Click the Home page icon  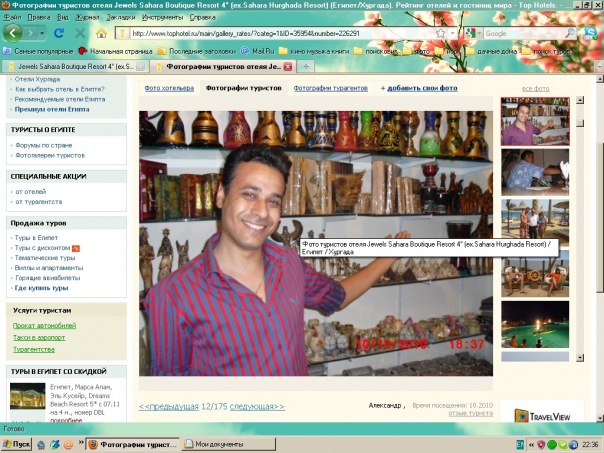(102, 33)
